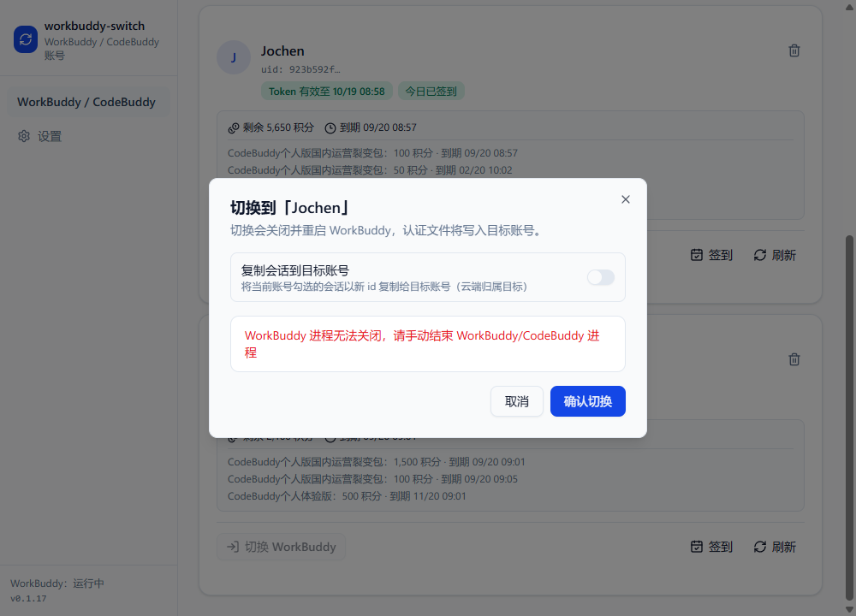This screenshot has height=616, width=856.
Task: Click 取消 in the dialog
Action: click(517, 401)
